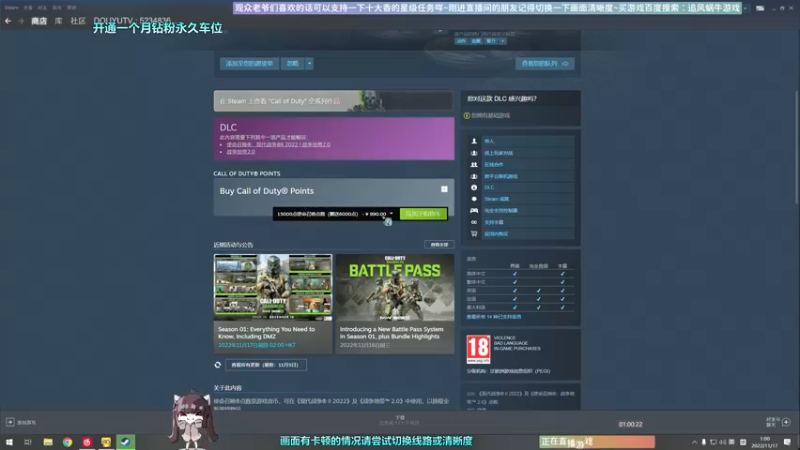Open the 商店 (Store) tab
800x450 pixels.
[x=39, y=21]
